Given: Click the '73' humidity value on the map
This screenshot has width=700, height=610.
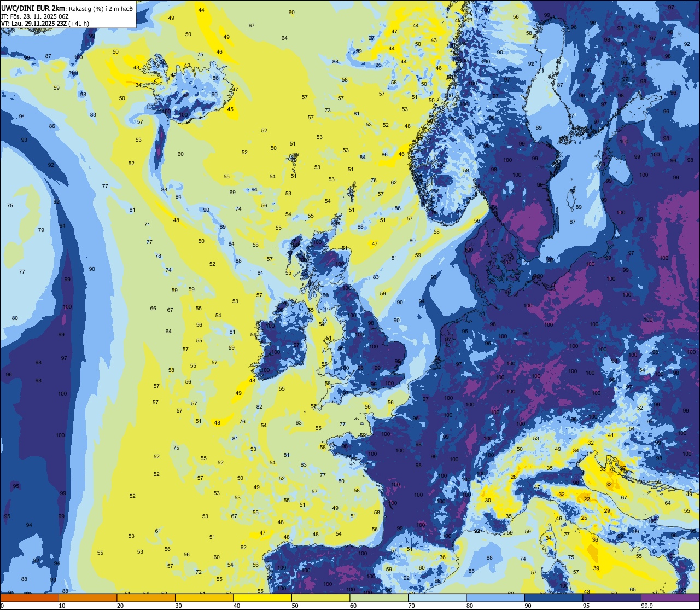Looking at the screenshot, I should coord(328,110).
